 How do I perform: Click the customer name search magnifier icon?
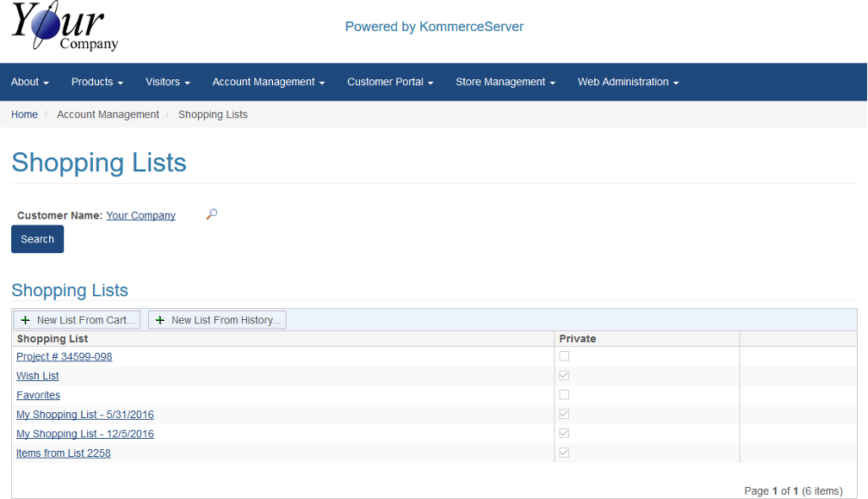212,214
